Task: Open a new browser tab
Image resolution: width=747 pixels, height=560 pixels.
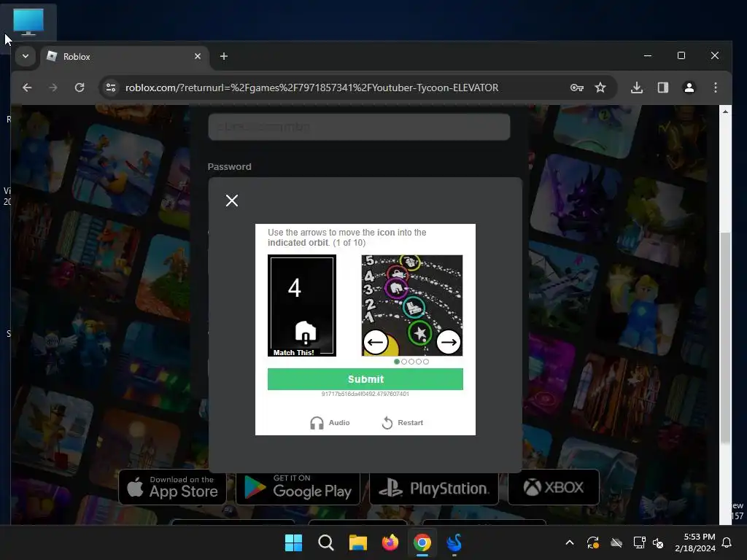Action: click(223, 56)
